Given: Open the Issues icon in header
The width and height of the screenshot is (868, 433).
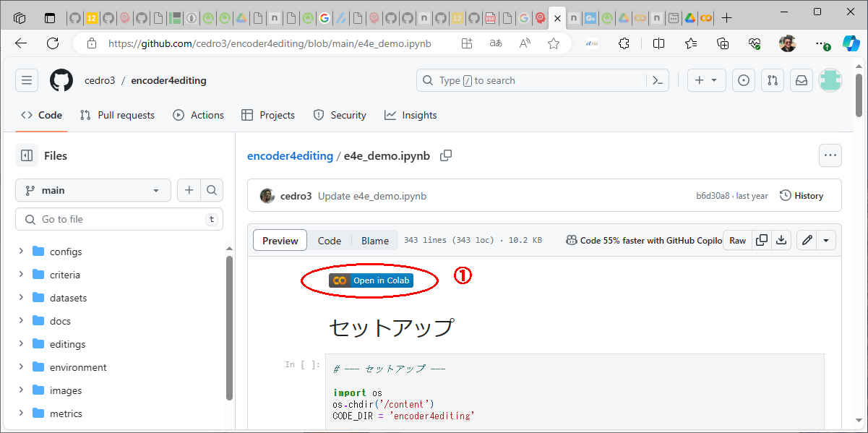Looking at the screenshot, I should click(x=743, y=80).
